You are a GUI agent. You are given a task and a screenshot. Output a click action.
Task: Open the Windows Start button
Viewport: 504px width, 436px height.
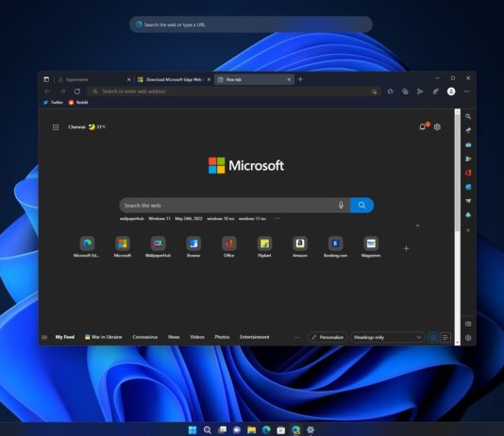193,430
